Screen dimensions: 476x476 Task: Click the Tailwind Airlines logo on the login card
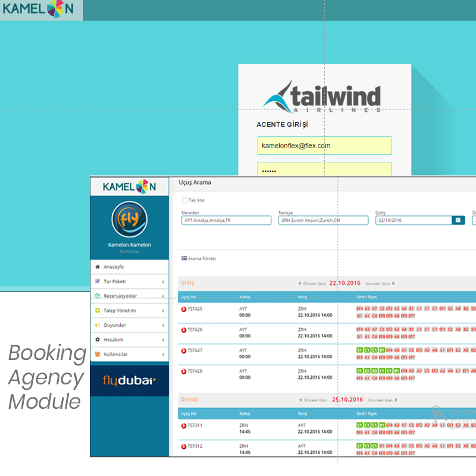click(x=322, y=97)
